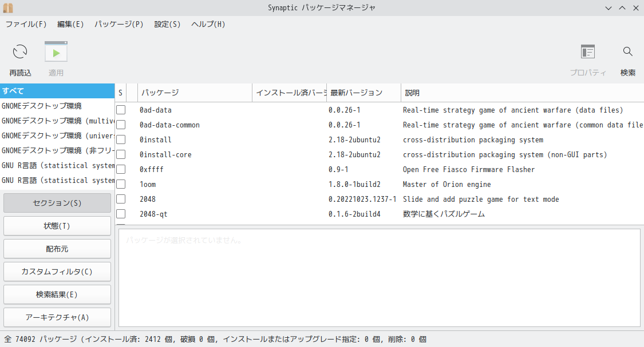Open the 設定(S) menu
Image resolution: width=644 pixels, height=347 pixels.
[167, 24]
